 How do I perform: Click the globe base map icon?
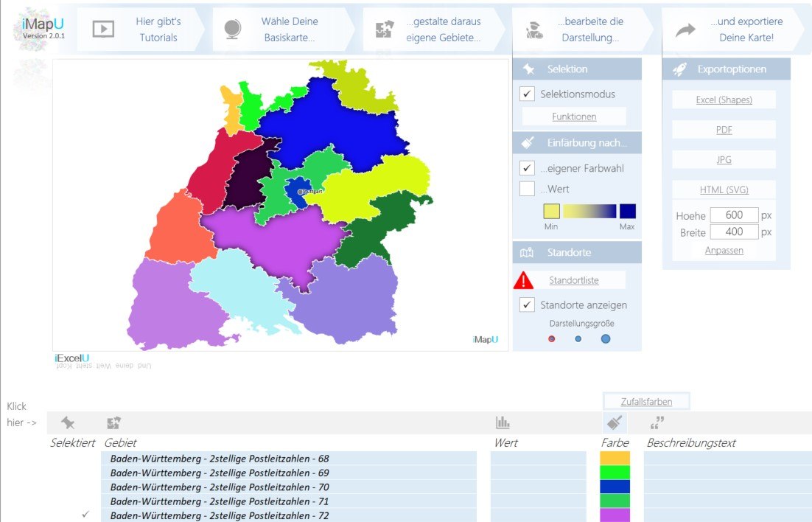click(x=233, y=29)
